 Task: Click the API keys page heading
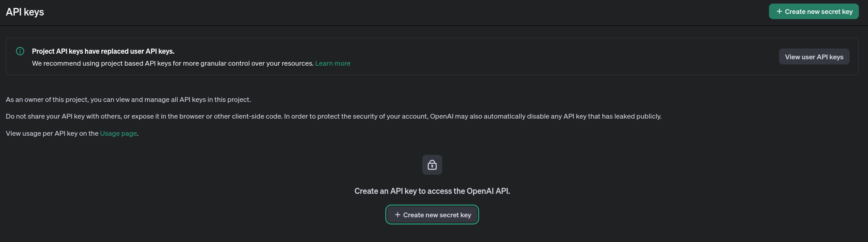point(25,12)
